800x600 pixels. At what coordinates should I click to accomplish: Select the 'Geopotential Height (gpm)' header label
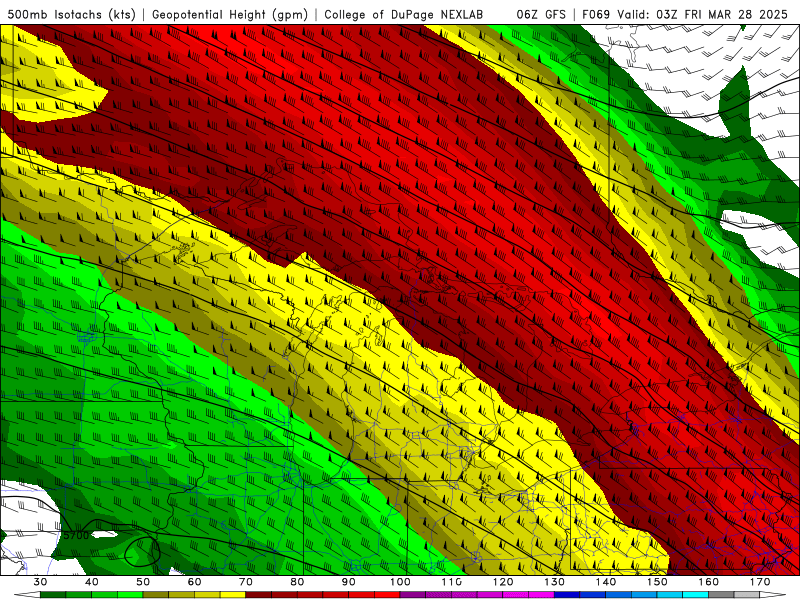point(230,14)
